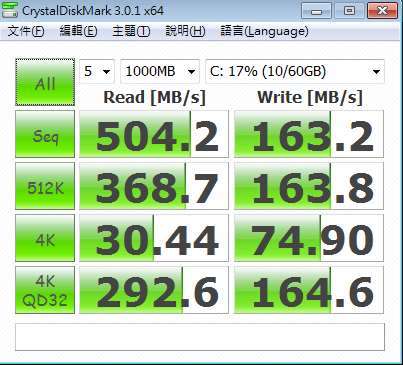403x365 pixels.
Task: Minimize the CrystalDiskMark window
Action: point(316,11)
